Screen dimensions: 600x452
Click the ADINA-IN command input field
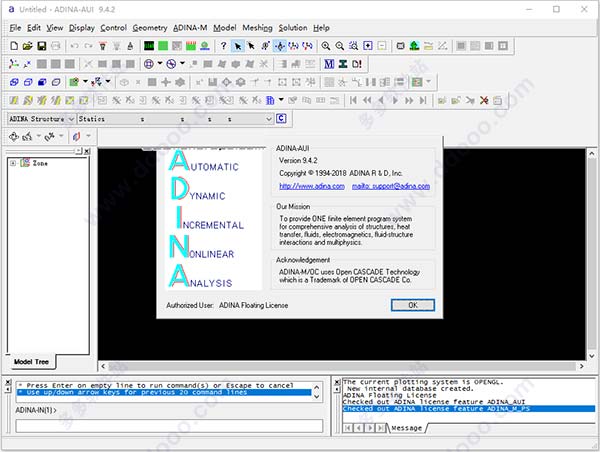tap(169, 426)
